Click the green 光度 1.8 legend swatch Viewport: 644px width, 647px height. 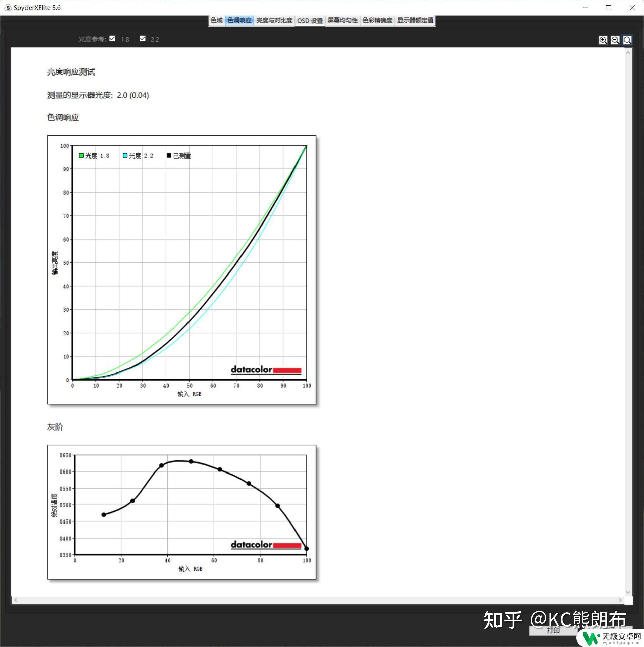pos(81,155)
